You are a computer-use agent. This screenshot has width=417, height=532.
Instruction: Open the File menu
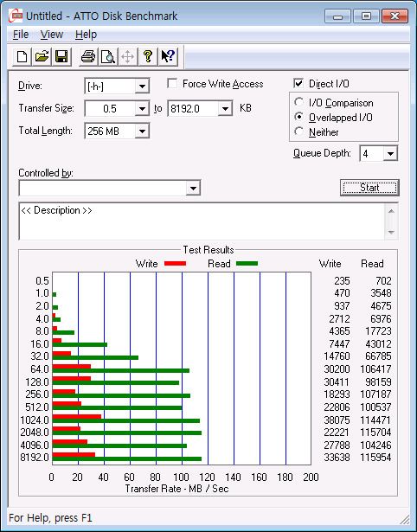click(x=21, y=35)
